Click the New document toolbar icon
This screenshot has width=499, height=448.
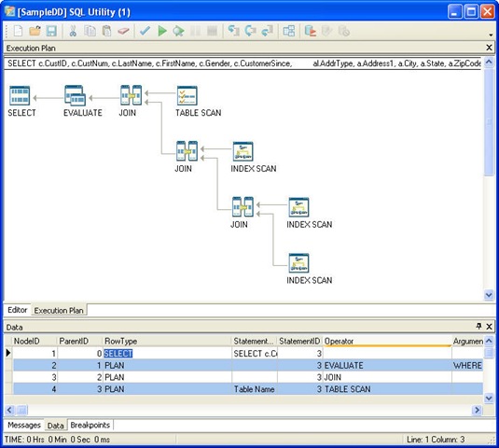pos(18,31)
